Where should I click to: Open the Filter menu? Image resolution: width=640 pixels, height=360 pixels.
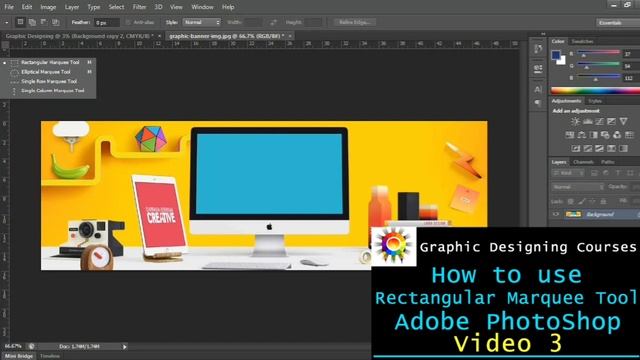[x=139, y=7]
